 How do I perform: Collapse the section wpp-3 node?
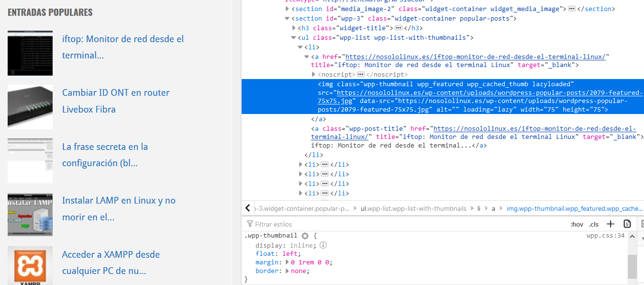[x=287, y=19]
